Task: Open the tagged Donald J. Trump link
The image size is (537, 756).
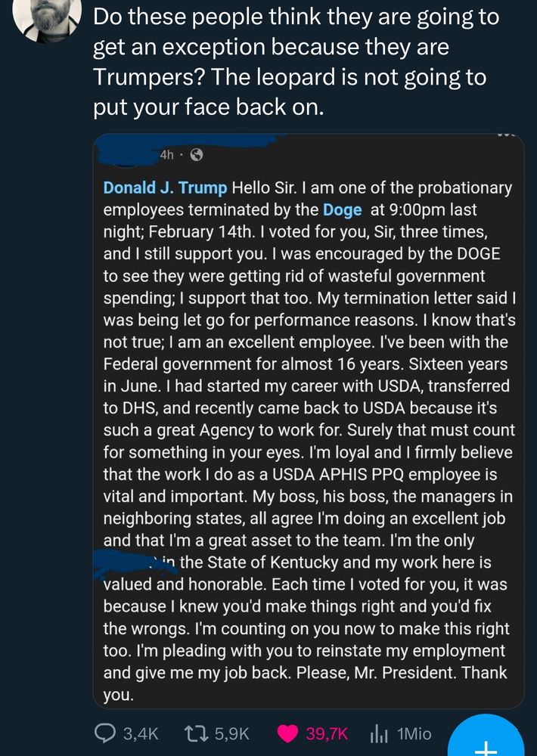Action: tap(165, 187)
